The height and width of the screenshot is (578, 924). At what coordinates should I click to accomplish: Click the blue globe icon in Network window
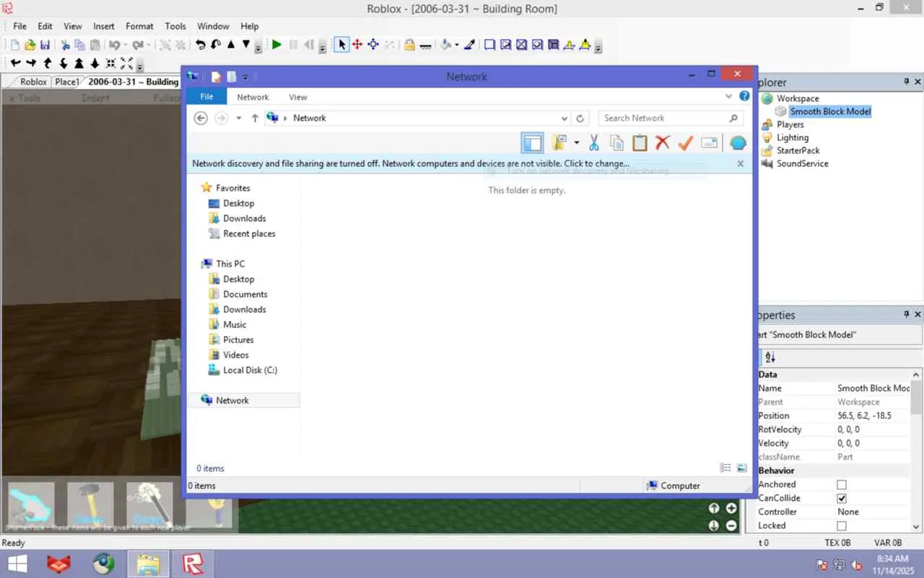738,142
